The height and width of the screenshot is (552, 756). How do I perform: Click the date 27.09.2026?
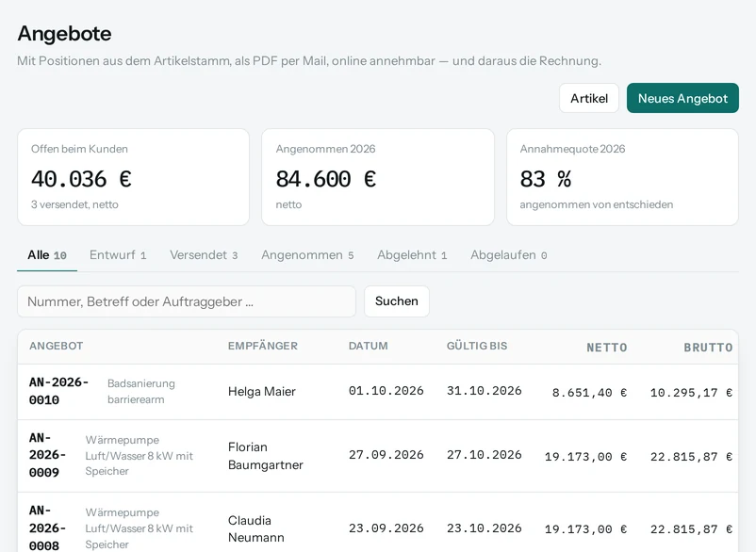tap(386, 455)
